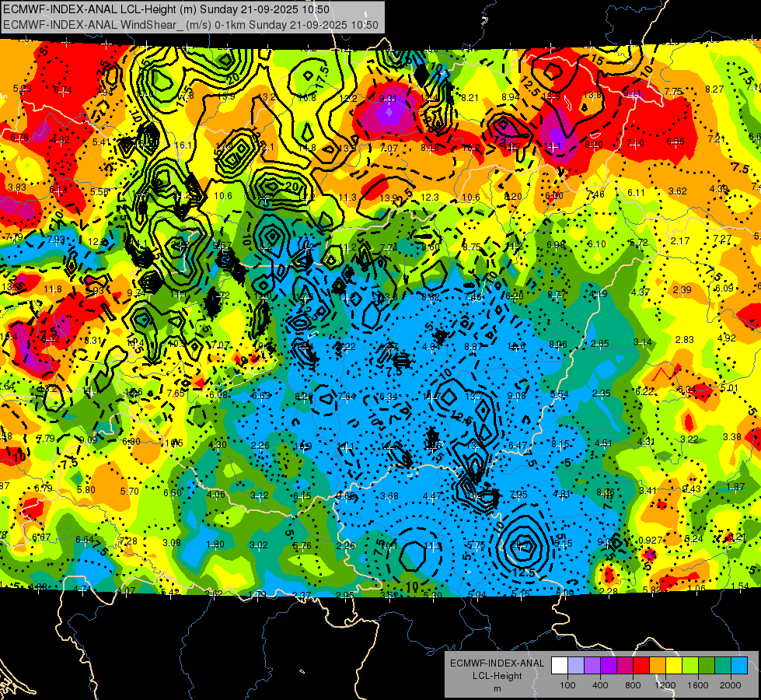Click the map value 2.83
The width and height of the screenshot is (761, 700).
pos(684,340)
